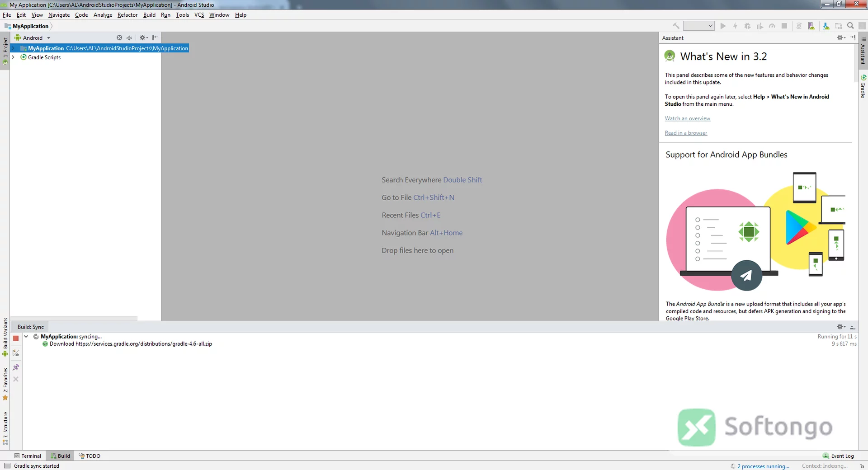This screenshot has height=470, width=868.
Task: Click the Make Project hammer icon
Action: coord(676,26)
